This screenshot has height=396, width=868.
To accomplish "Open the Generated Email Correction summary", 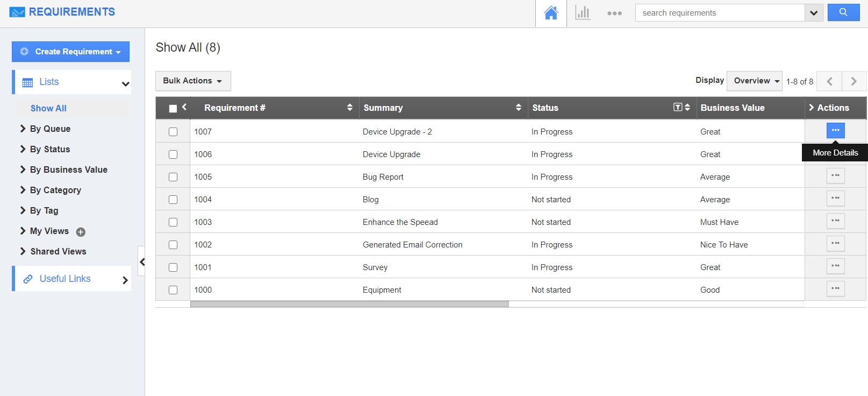I will (413, 245).
